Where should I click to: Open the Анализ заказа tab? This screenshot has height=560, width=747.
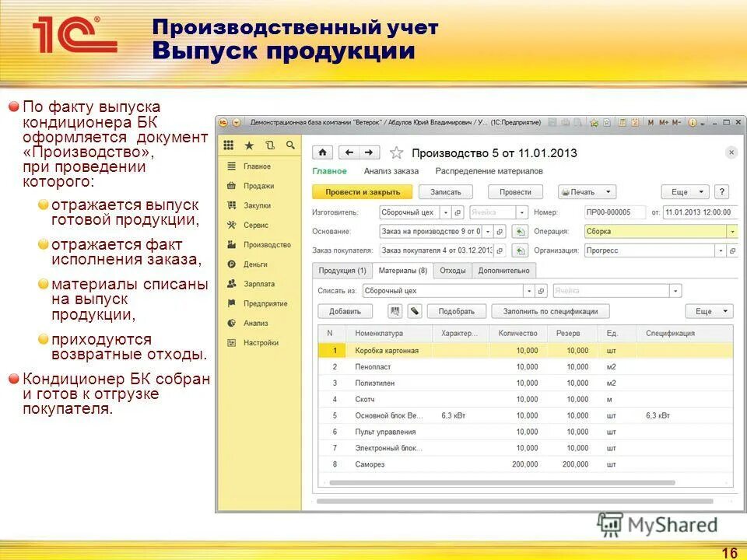coord(391,172)
